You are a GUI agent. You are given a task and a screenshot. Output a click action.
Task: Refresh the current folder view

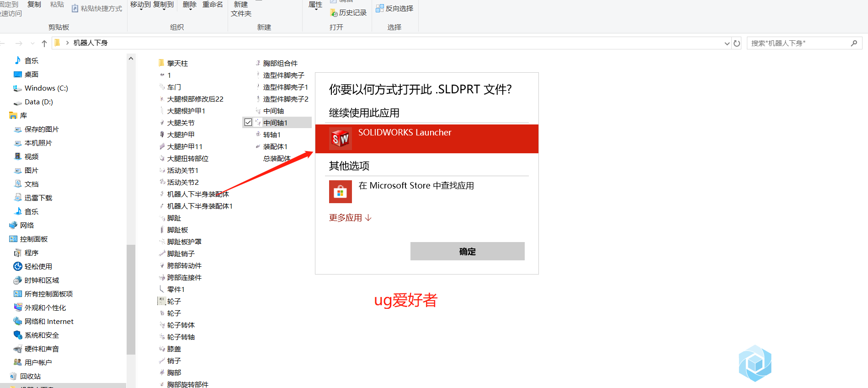tap(737, 43)
